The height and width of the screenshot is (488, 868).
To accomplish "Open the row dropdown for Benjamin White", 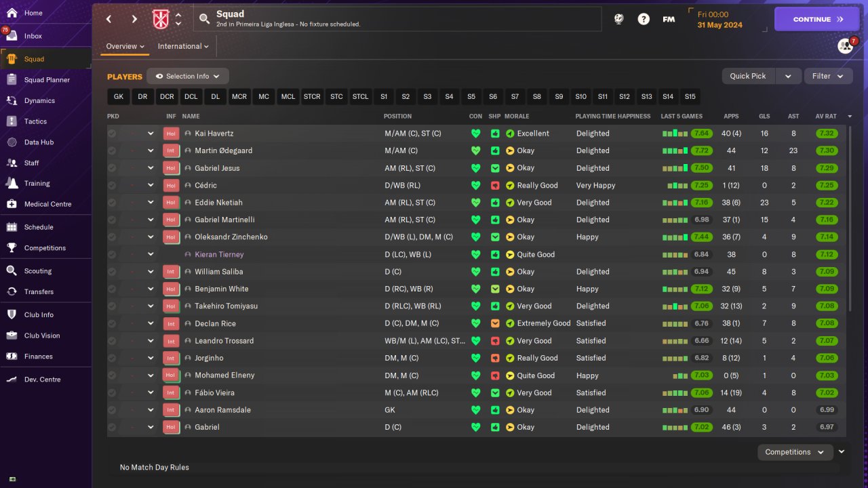I will click(x=151, y=289).
